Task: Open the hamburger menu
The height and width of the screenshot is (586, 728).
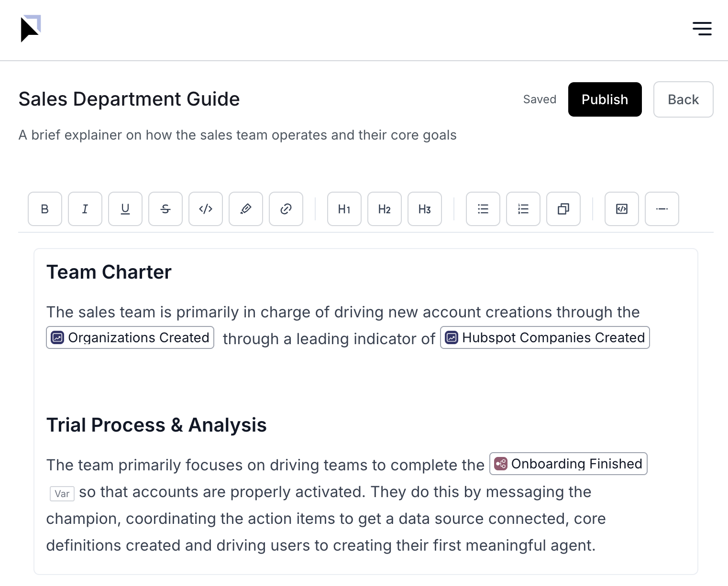Action: (702, 29)
